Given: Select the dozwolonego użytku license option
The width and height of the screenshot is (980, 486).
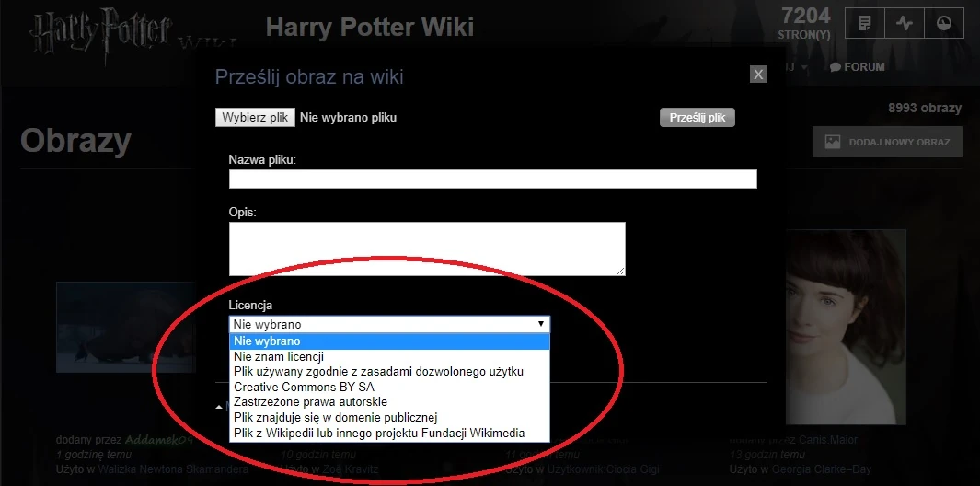Looking at the screenshot, I should pos(389,372).
